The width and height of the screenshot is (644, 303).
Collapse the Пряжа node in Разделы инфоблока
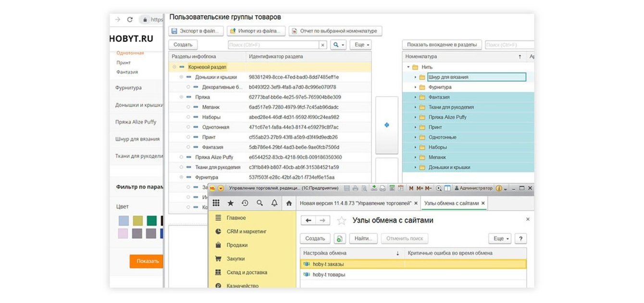coord(182,97)
